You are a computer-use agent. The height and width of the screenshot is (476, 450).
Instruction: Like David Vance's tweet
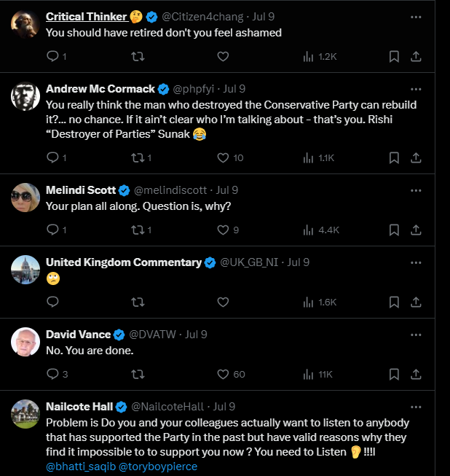[224, 375]
